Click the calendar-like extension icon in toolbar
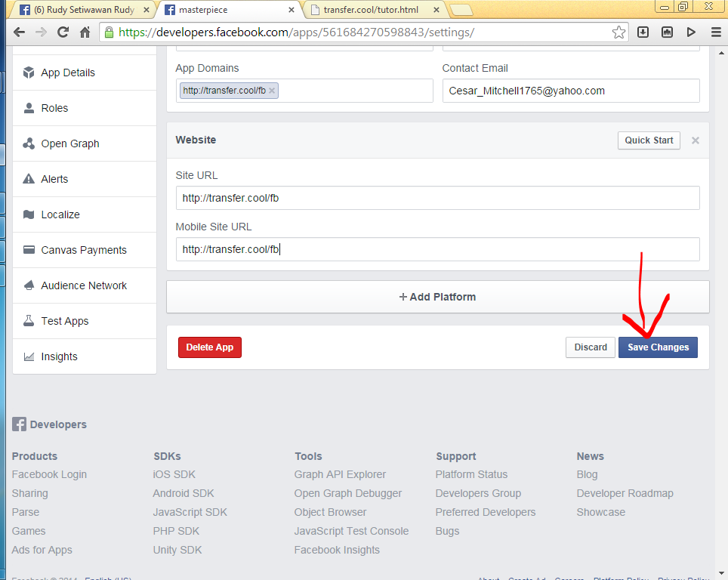 click(667, 32)
